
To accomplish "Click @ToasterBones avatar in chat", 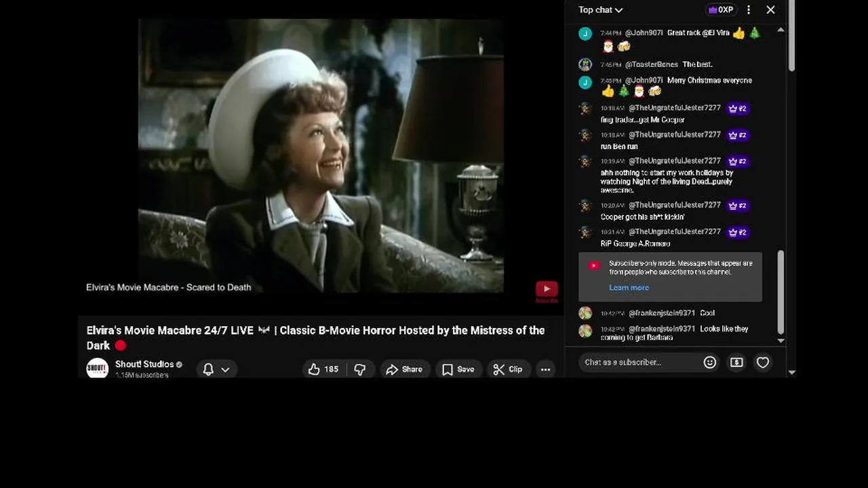I will click(585, 64).
